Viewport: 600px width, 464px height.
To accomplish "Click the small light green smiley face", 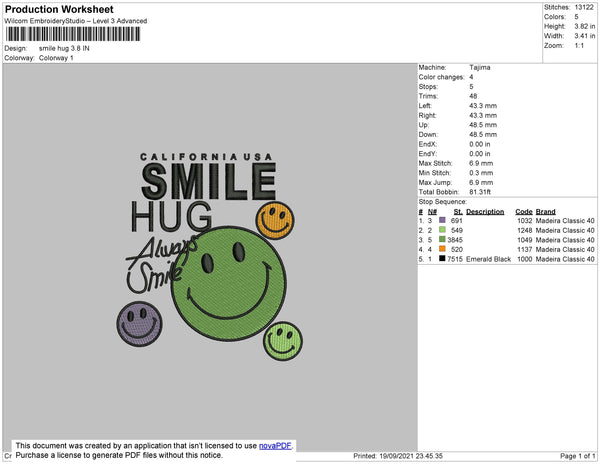I will (283, 341).
